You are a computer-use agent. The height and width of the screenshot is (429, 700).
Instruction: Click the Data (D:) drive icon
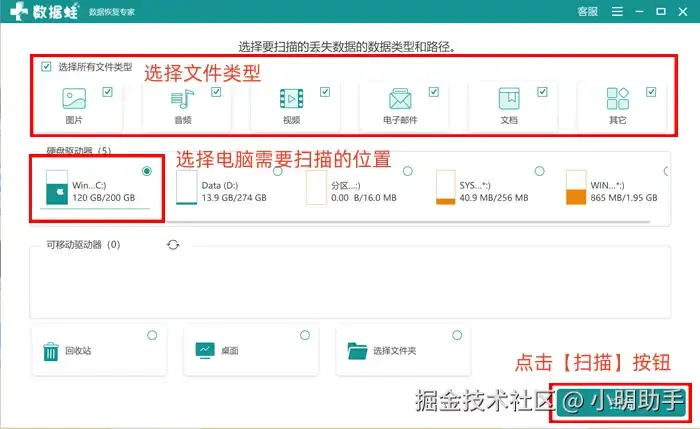[x=187, y=187]
